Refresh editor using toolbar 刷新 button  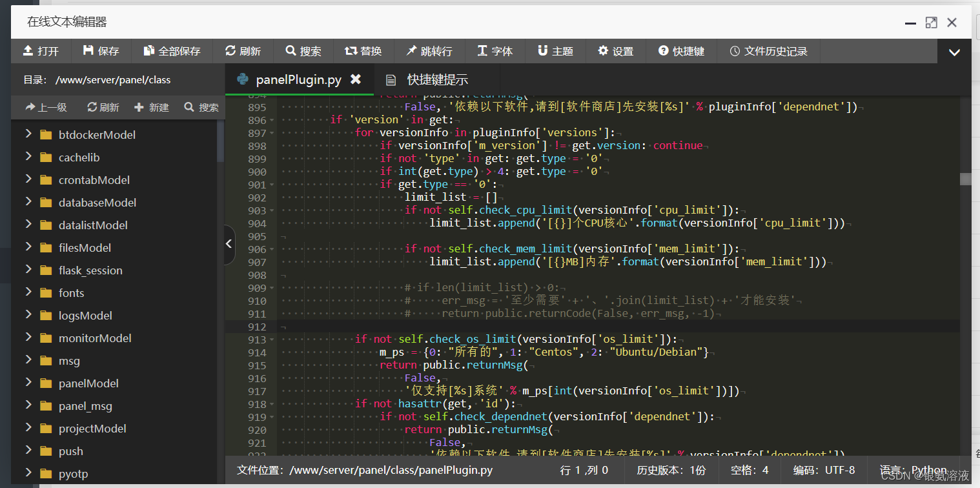tap(243, 51)
